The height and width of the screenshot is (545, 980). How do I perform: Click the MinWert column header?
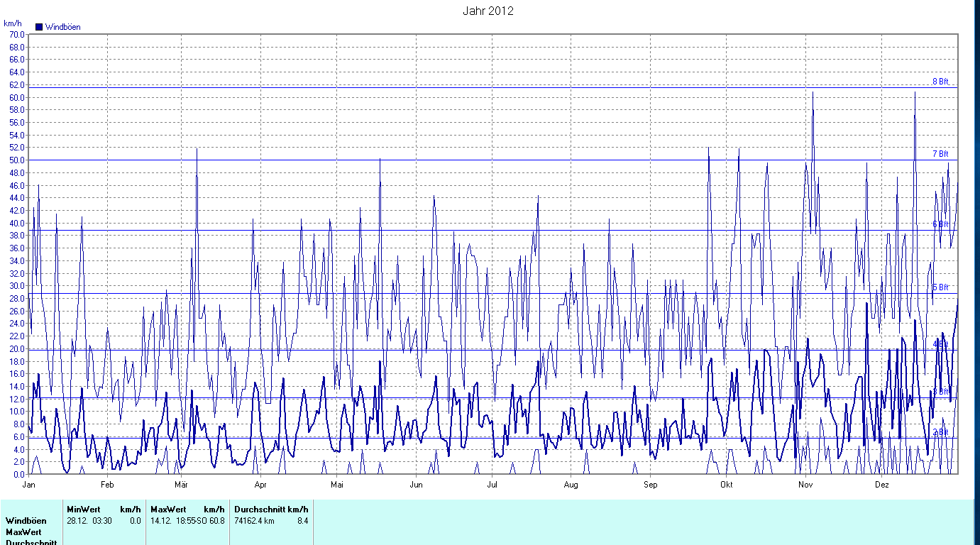click(84, 510)
